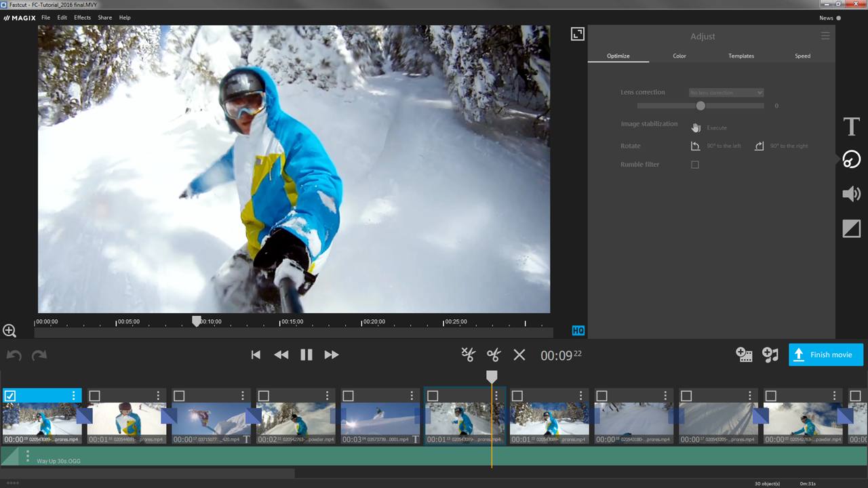The height and width of the screenshot is (488, 868).
Task: Check the 020544691 clip checkbox
Action: pyautogui.click(x=95, y=396)
